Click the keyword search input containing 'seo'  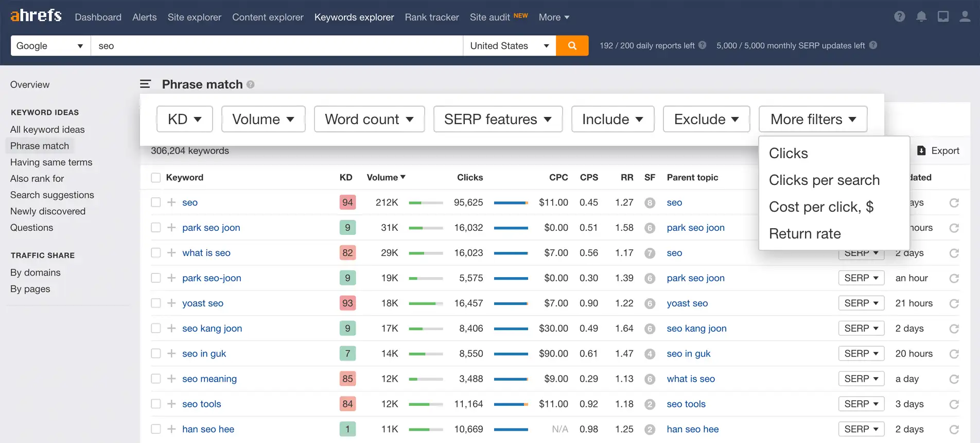(276, 46)
